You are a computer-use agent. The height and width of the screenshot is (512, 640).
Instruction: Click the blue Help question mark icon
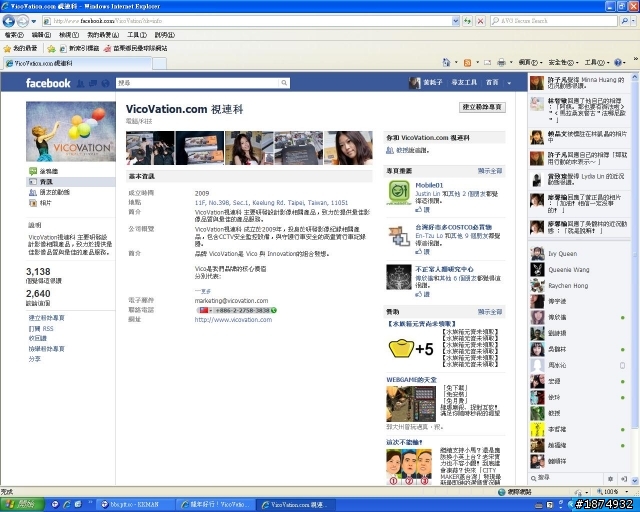618,62
